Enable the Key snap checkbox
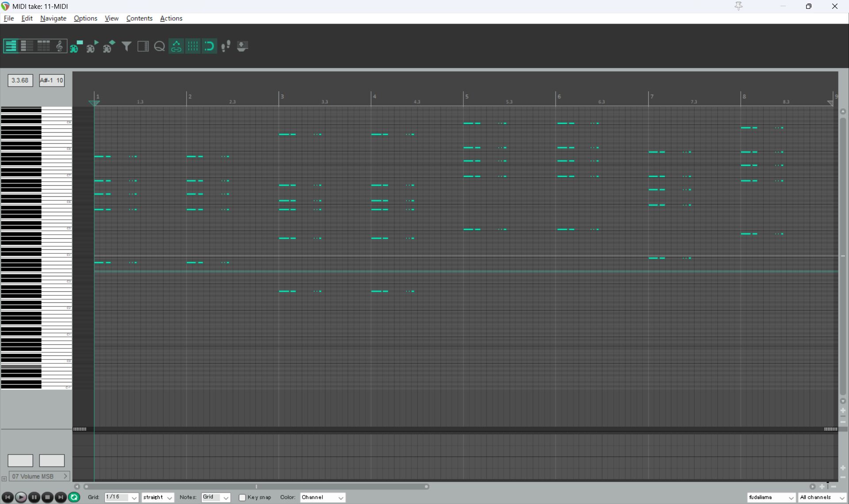This screenshot has height=504, width=849. [x=242, y=497]
